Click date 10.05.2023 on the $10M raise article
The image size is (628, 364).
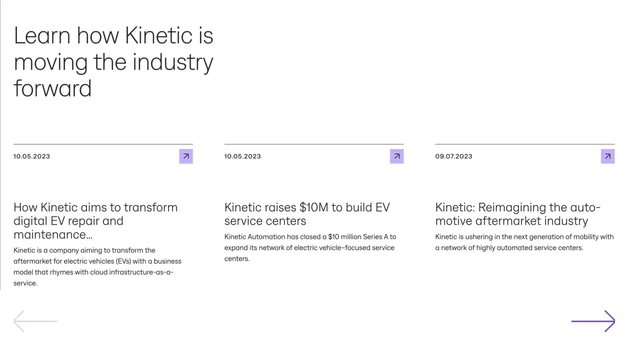pos(243,156)
